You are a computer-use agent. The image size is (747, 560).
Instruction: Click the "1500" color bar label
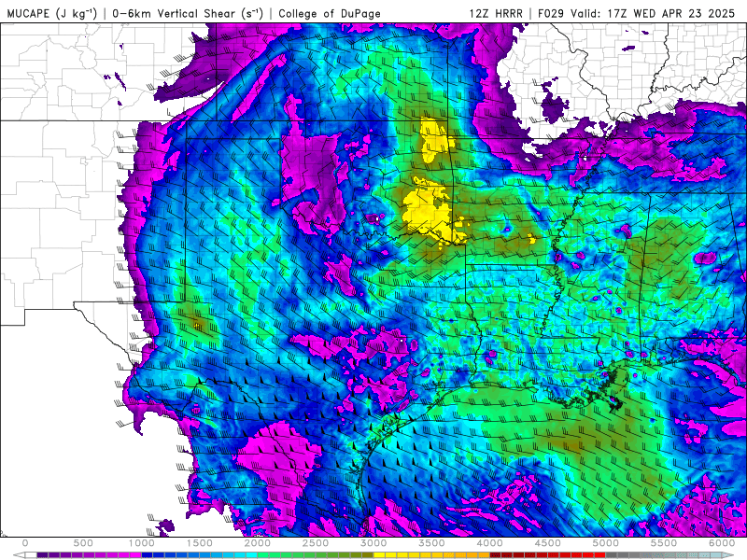pyautogui.click(x=200, y=543)
